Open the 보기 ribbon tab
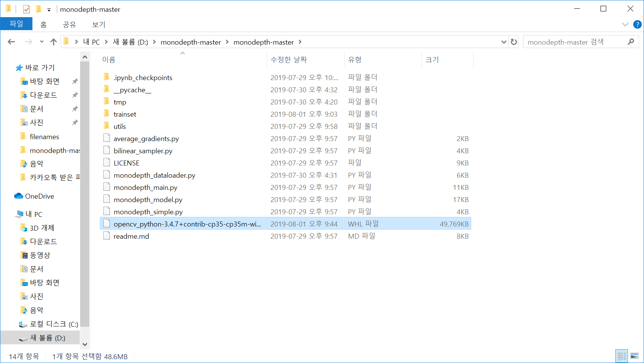Screen dimensions: 644x363 click(99, 24)
